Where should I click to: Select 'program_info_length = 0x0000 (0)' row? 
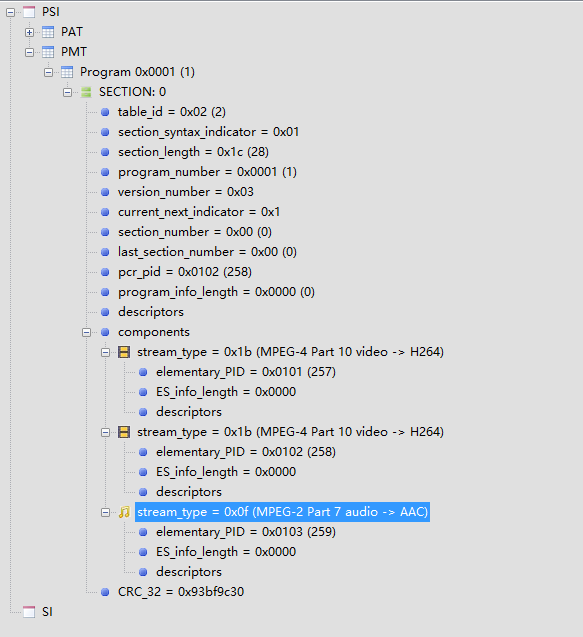click(217, 292)
